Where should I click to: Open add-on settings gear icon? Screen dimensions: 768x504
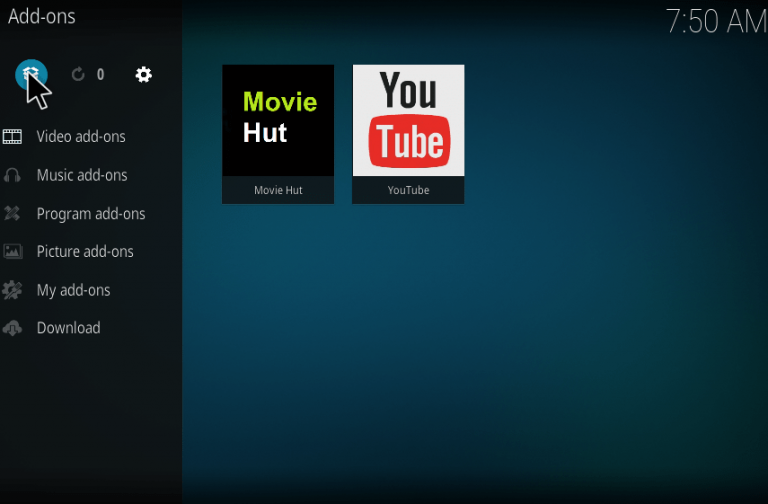(x=144, y=74)
